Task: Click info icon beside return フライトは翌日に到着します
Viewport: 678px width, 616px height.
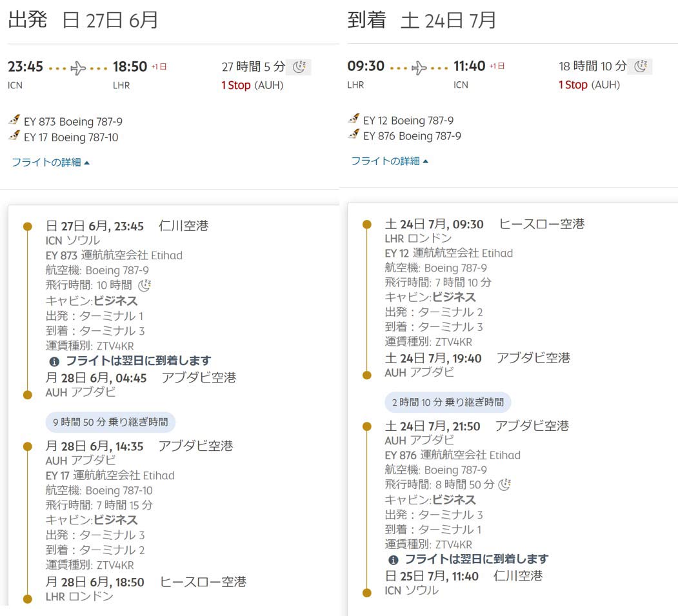Action: point(394,560)
